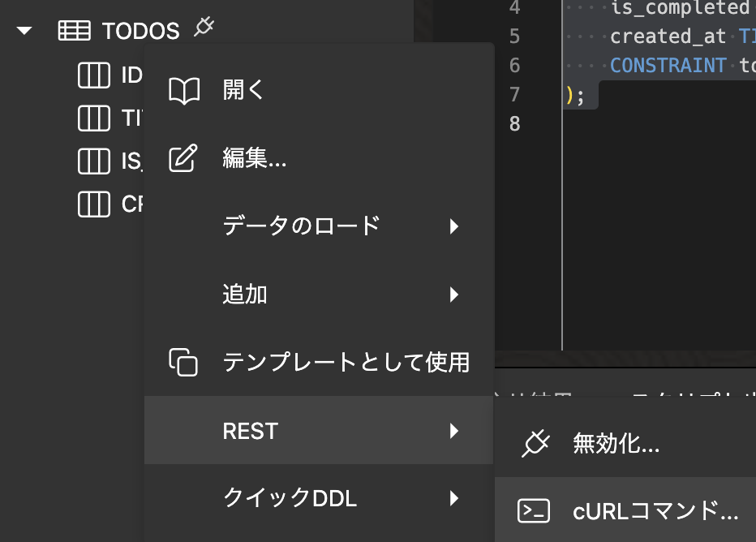Open the REST submenu entry
Image resolution: width=756 pixels, height=542 pixels.
pyautogui.click(x=319, y=430)
